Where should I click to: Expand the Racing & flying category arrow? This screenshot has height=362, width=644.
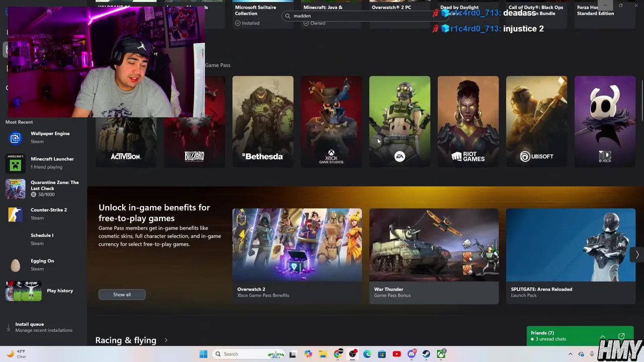click(166, 340)
